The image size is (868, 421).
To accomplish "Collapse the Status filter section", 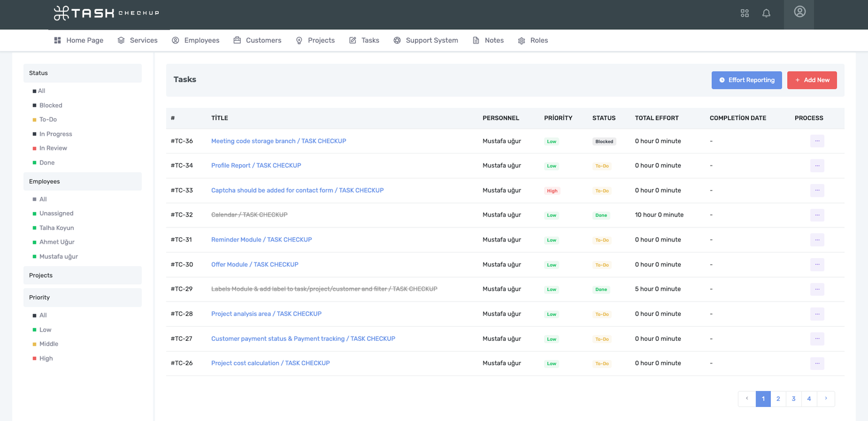I will point(82,73).
